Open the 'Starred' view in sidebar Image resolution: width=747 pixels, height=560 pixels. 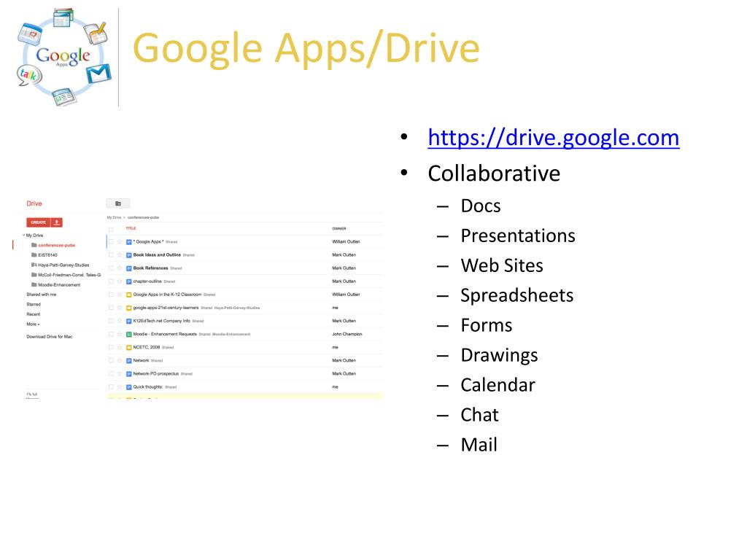pos(34,304)
